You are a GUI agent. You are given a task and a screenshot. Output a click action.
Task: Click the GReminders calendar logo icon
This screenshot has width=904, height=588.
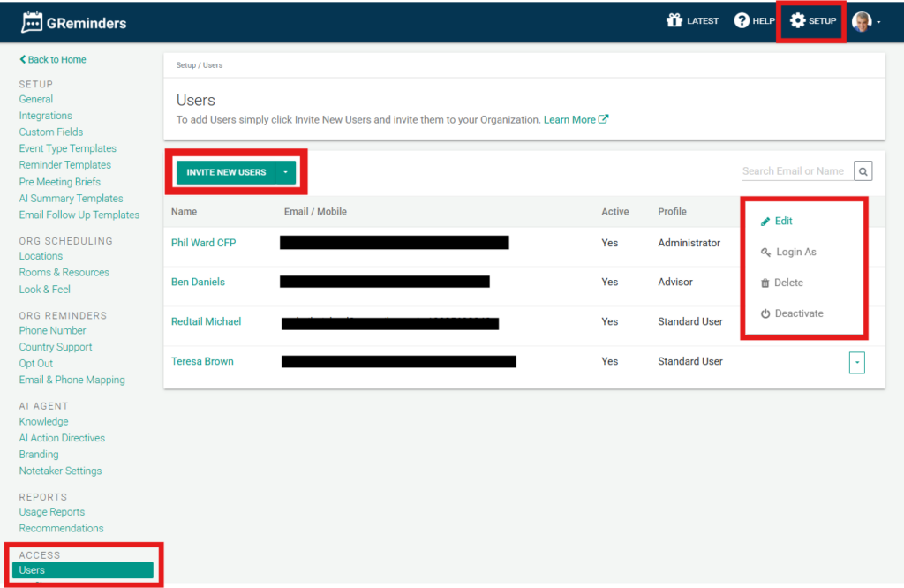[32, 22]
